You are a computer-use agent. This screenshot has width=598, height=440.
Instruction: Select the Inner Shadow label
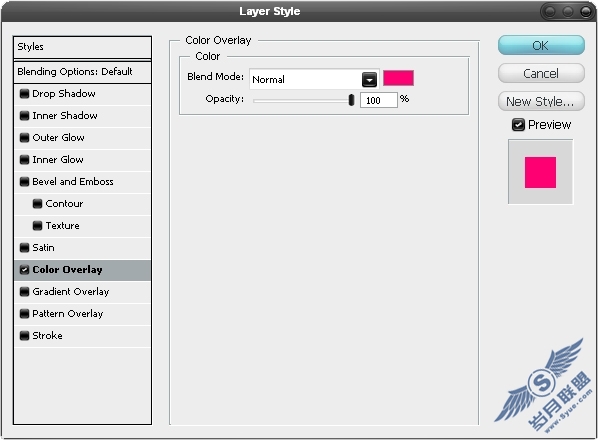click(65, 116)
